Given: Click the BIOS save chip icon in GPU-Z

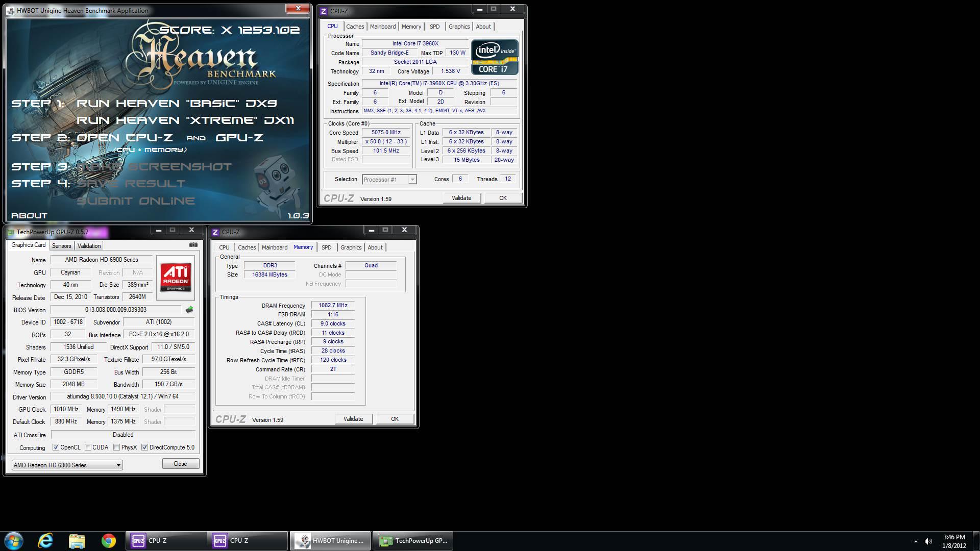Looking at the screenshot, I should point(189,310).
